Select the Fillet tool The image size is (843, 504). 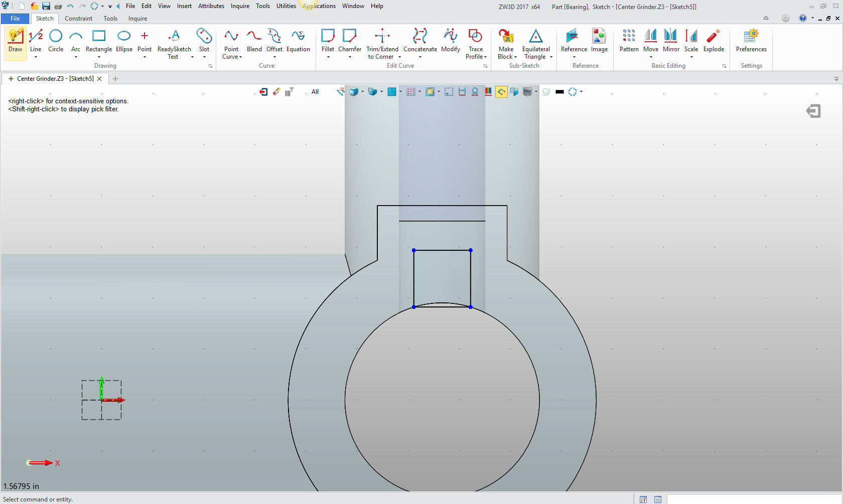(328, 40)
